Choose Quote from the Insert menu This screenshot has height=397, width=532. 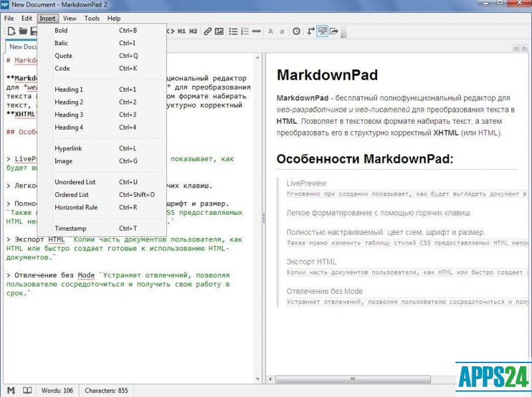(x=102, y=56)
